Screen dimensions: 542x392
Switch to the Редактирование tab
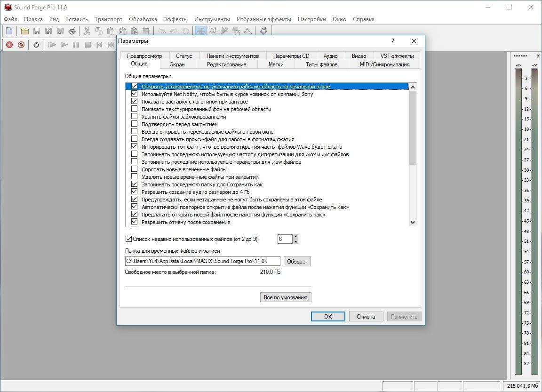tap(226, 64)
